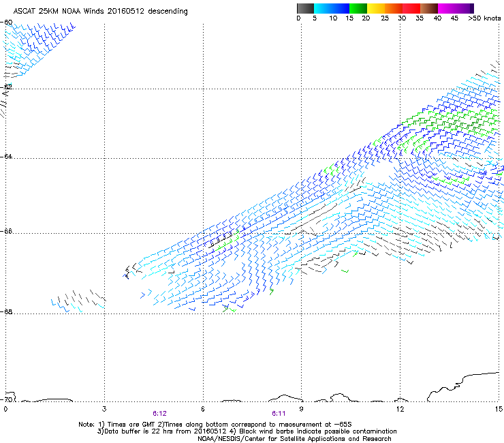504x443 pixels.
Task: Click the title 'ASCAT 25KM NOAA Winds 20160512 descending'
Action: coord(100,12)
